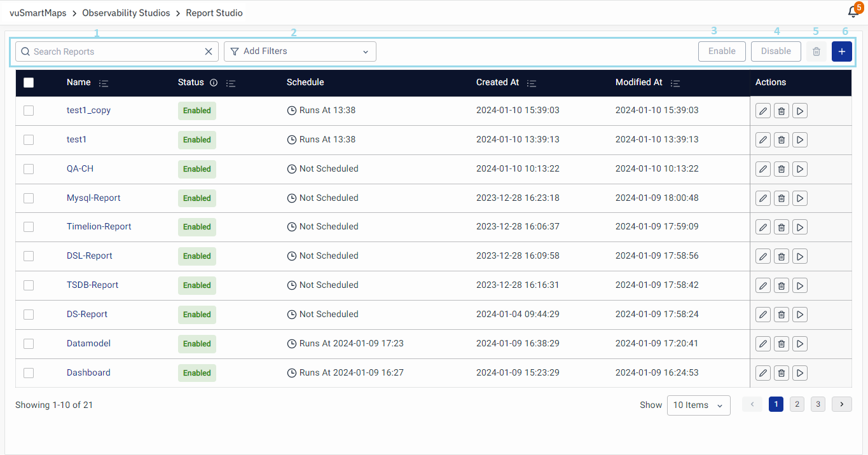This screenshot has height=455, width=868.
Task: Delete the Mysql-Report using its trash icon
Action: pyautogui.click(x=782, y=198)
